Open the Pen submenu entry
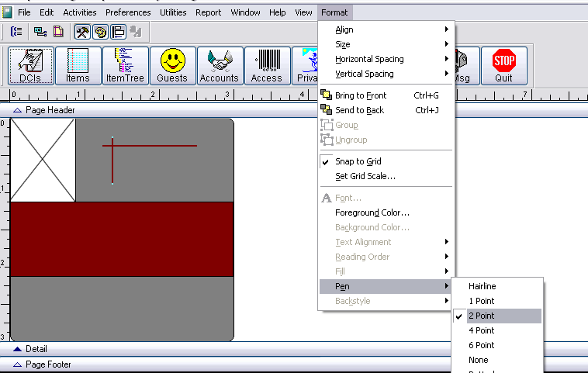Image resolution: width=588 pixels, height=373 pixels. [386, 286]
